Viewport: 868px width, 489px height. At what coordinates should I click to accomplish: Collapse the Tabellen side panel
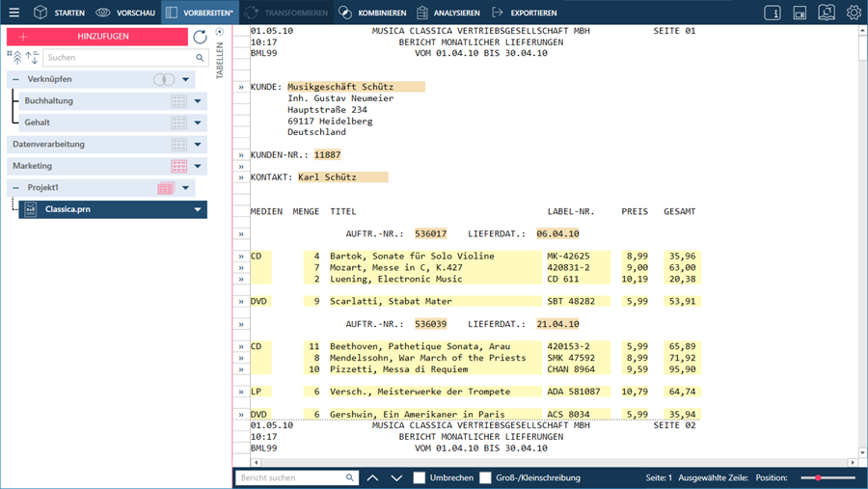click(x=220, y=32)
